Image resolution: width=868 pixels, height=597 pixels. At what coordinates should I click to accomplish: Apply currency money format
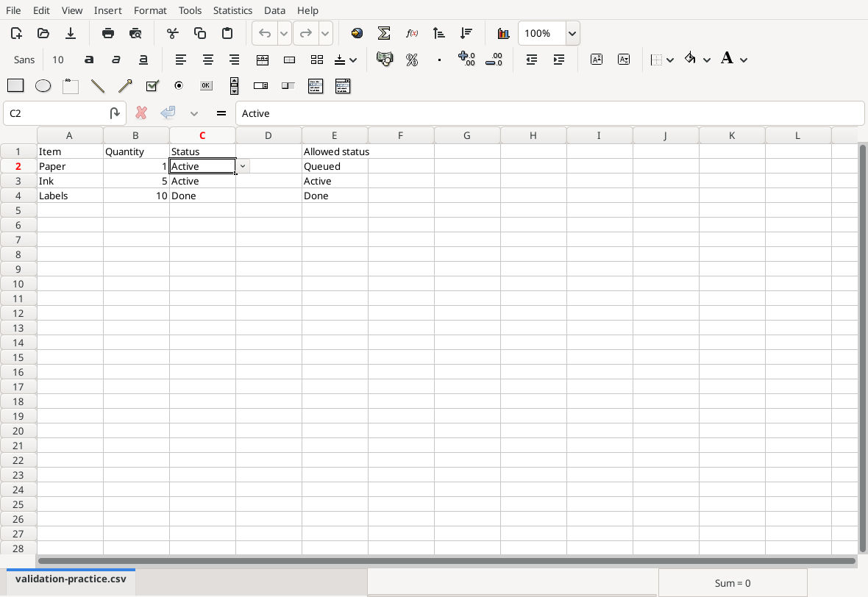point(384,60)
